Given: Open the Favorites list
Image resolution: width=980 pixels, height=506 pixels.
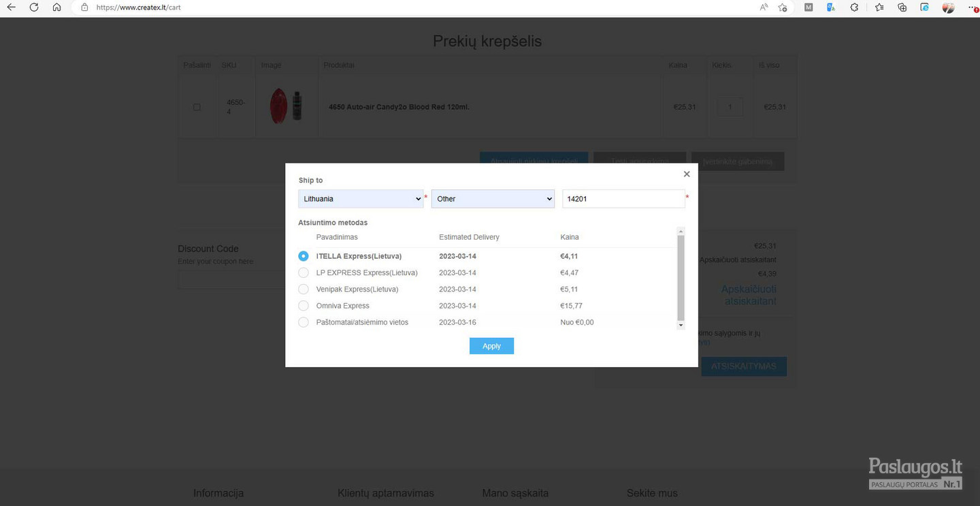Looking at the screenshot, I should tap(879, 7).
